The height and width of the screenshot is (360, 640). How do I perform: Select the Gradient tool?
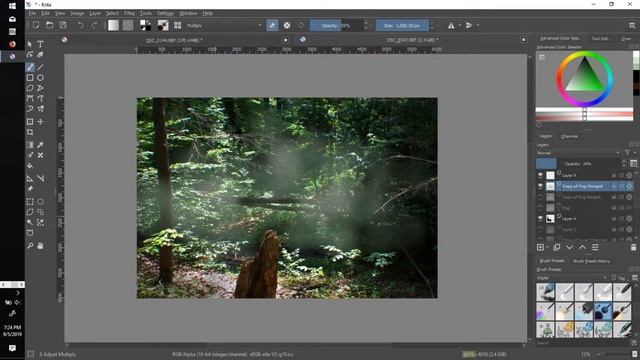(30, 145)
